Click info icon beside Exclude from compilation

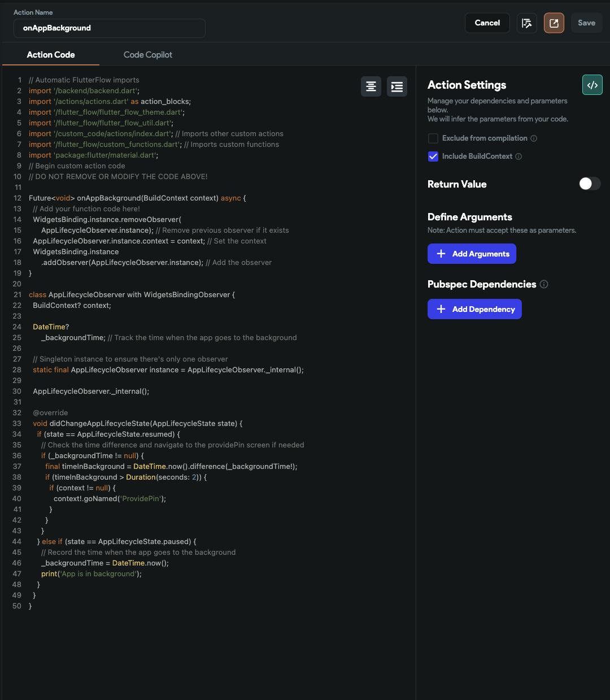tap(534, 138)
